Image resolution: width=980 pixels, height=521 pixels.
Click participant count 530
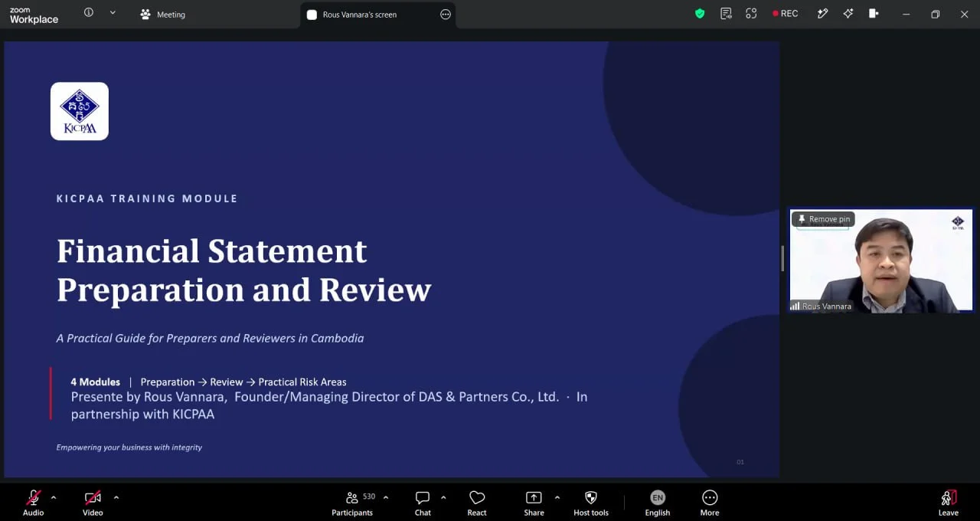[369, 496]
